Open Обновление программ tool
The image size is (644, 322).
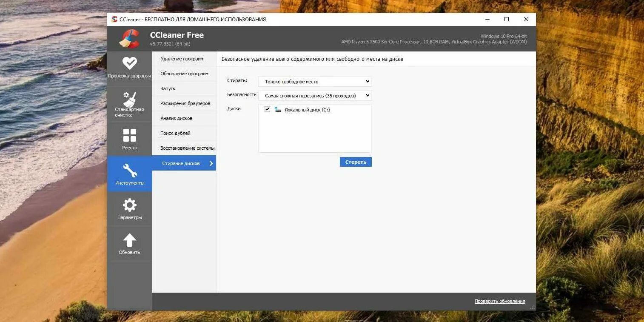(x=184, y=74)
